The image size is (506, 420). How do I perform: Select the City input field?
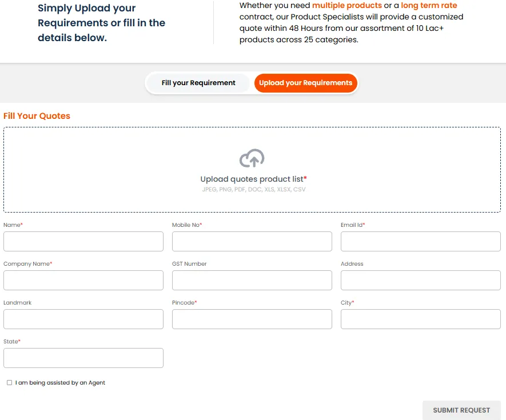click(420, 319)
